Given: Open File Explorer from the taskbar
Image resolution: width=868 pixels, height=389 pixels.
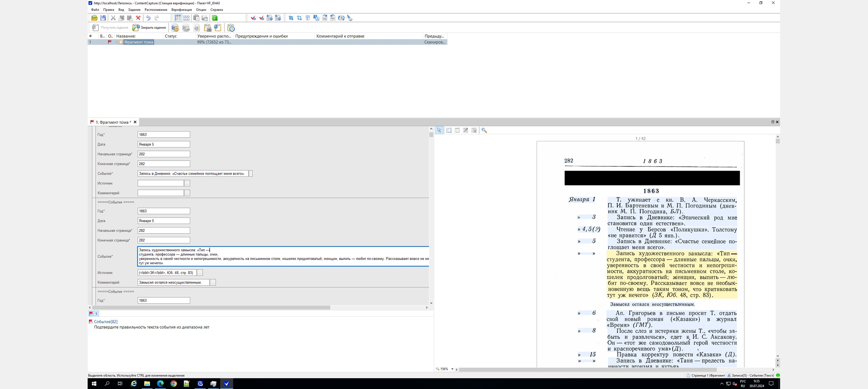Looking at the screenshot, I should point(147,384).
